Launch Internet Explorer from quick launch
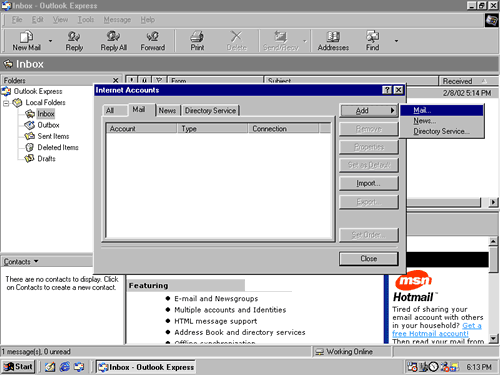The image size is (500, 375). pos(65,367)
